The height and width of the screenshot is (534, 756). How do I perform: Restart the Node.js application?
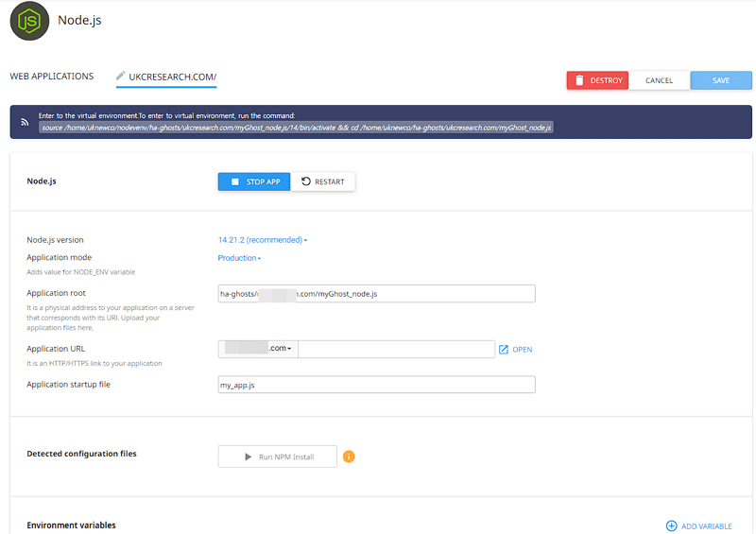322,181
